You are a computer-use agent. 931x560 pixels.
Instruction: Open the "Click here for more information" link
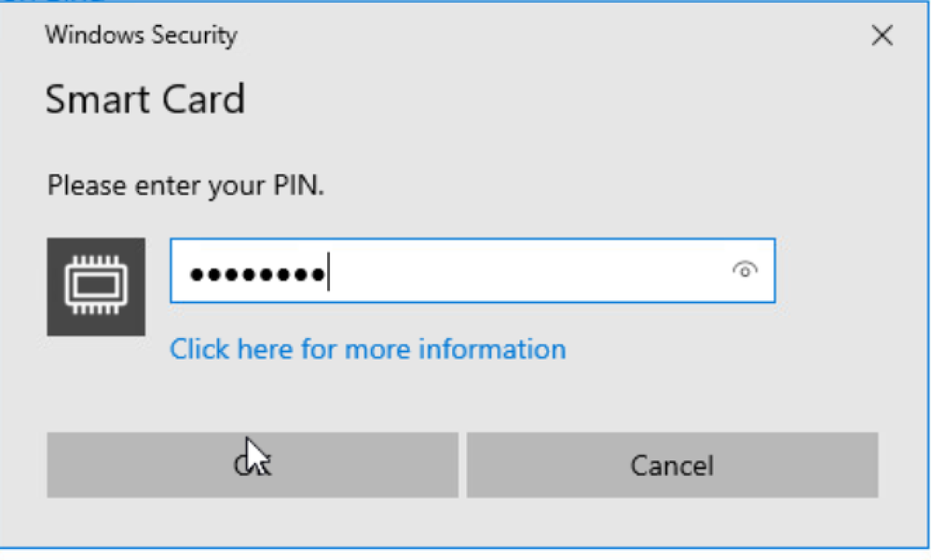(367, 349)
